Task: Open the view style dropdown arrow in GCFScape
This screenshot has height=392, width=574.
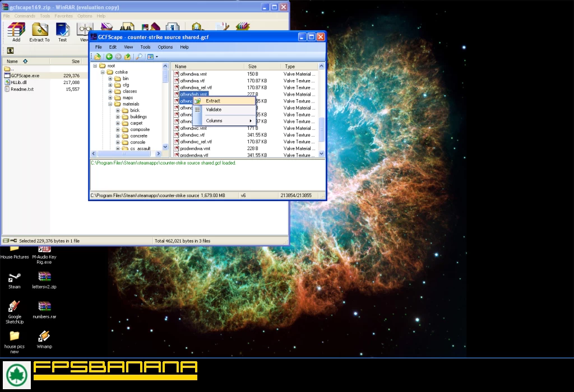Action: (x=156, y=57)
